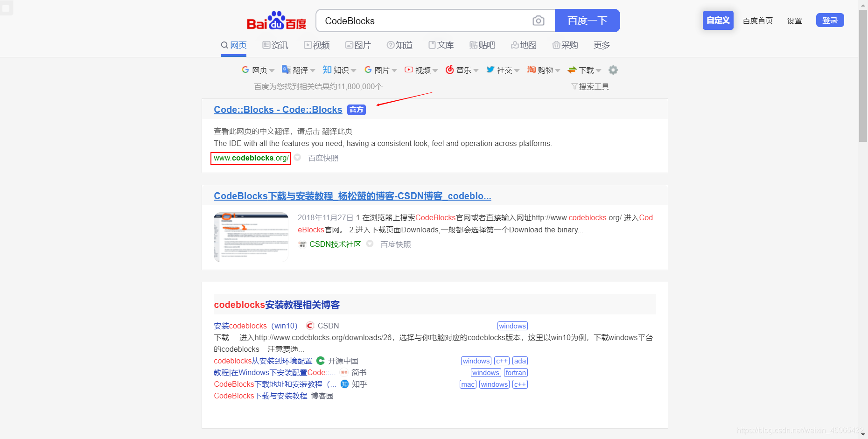
Task: Click the NetEase music icon
Action: pyautogui.click(x=449, y=70)
